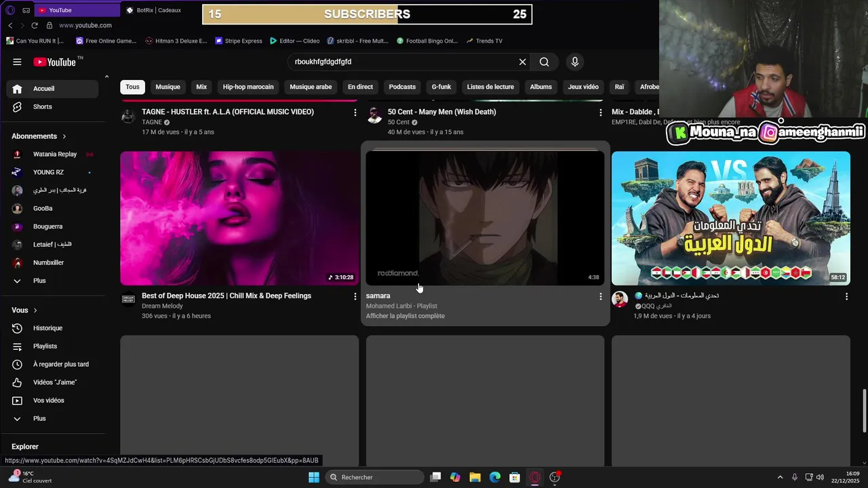Switch to the BotRix | Cadeaux browser tab
This screenshot has width=868, height=488.
pyautogui.click(x=159, y=10)
